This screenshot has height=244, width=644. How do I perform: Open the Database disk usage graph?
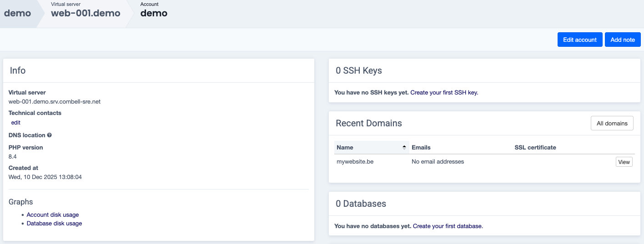54,224
